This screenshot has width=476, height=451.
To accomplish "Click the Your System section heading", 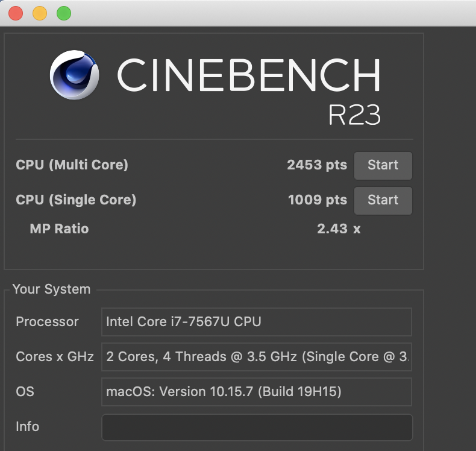I will pos(51,289).
